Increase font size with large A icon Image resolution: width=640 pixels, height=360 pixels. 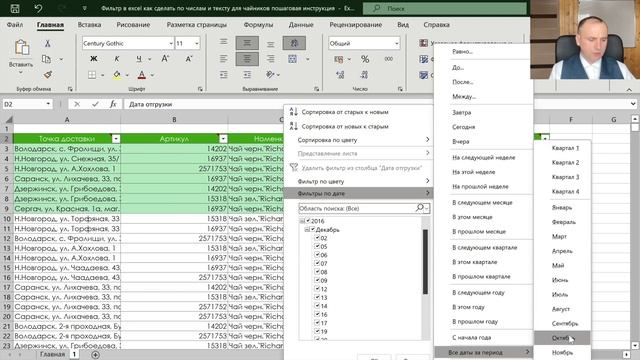(165, 59)
